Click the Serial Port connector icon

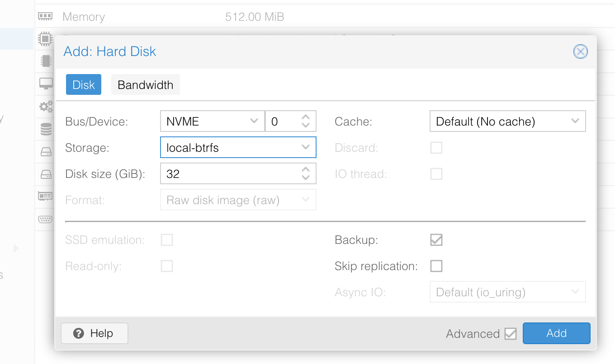click(x=45, y=219)
